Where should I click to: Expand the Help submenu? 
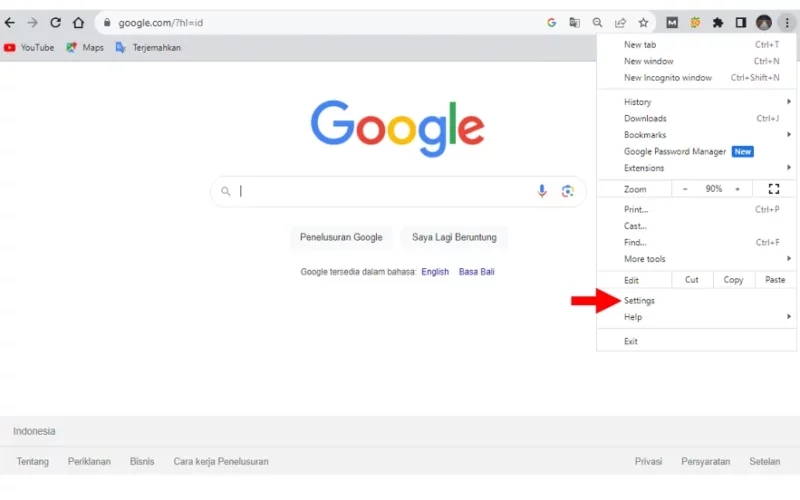696,317
